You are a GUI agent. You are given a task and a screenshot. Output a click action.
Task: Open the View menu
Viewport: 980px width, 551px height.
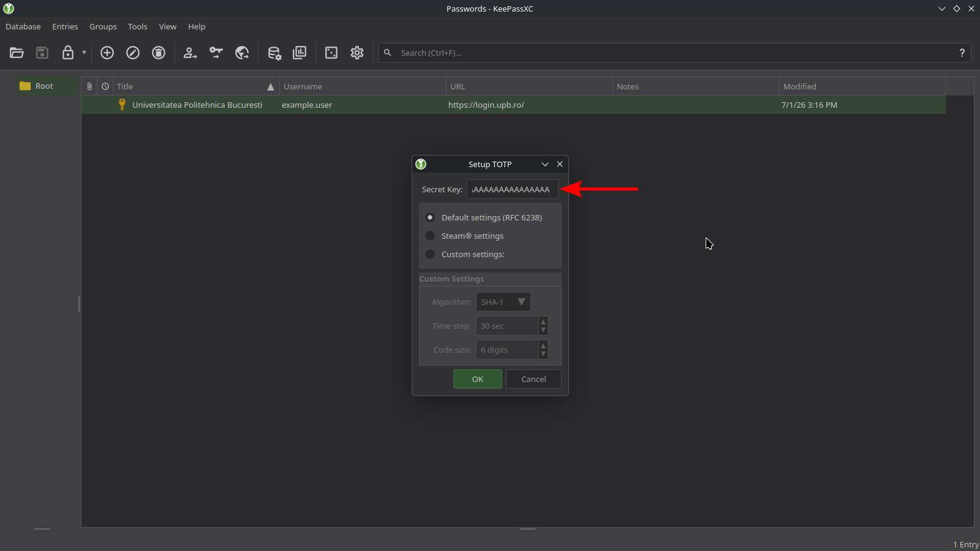(x=168, y=26)
